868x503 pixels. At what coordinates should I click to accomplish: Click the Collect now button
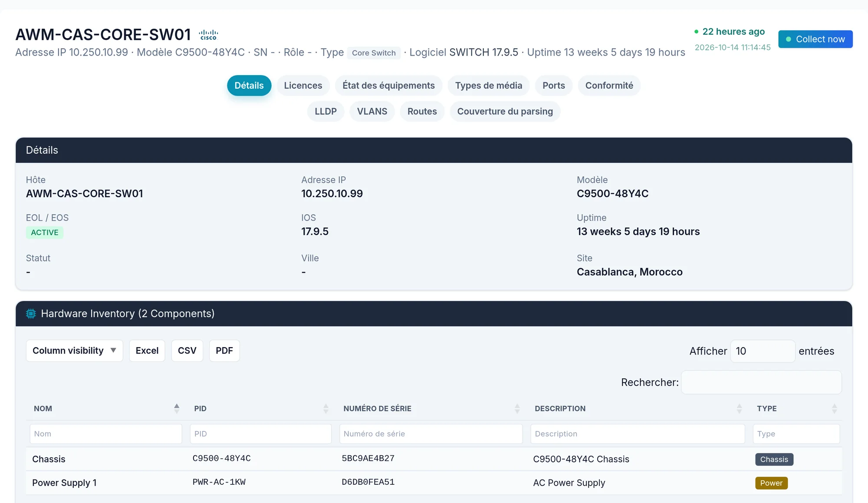(x=815, y=39)
